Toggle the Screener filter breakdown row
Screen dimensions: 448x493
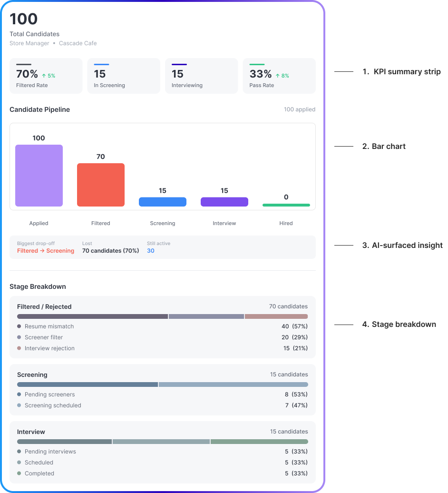click(x=162, y=337)
